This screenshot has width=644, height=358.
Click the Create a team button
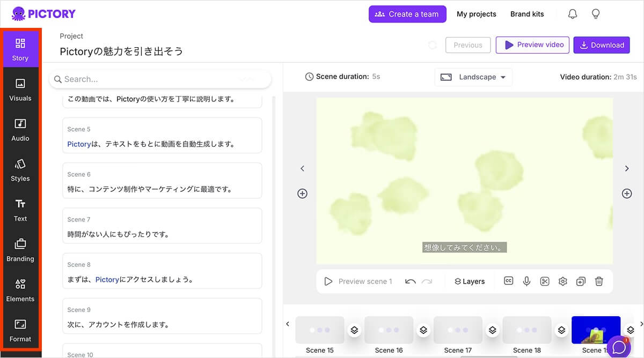(407, 14)
